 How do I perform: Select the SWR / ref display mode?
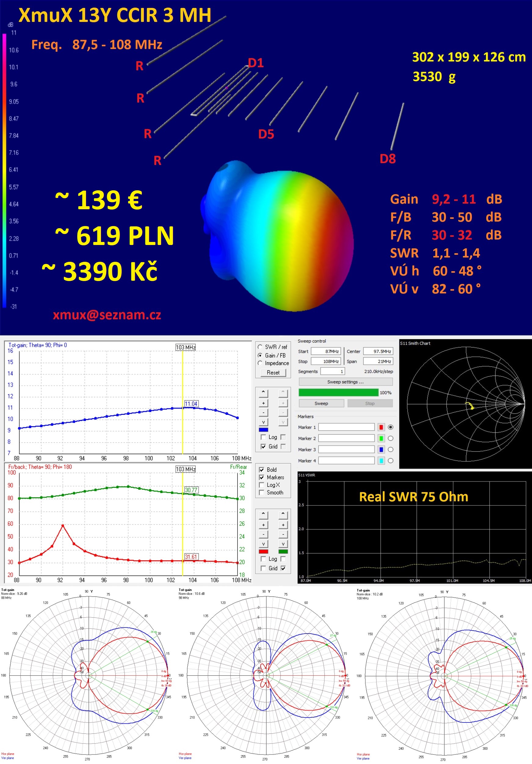pyautogui.click(x=260, y=347)
